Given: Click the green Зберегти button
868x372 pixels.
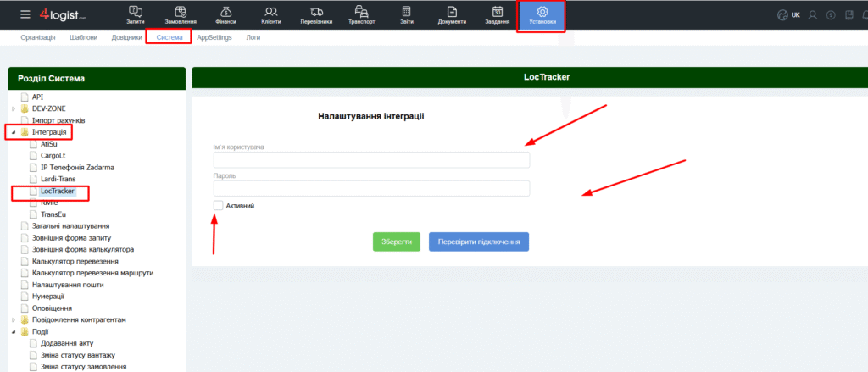Looking at the screenshot, I should 396,242.
